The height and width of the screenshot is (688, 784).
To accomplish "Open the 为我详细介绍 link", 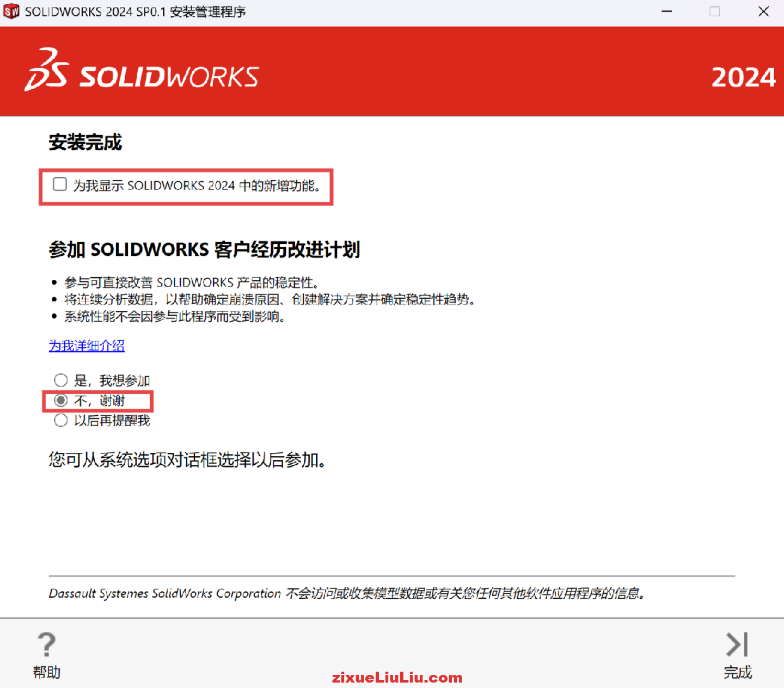I will 86,346.
